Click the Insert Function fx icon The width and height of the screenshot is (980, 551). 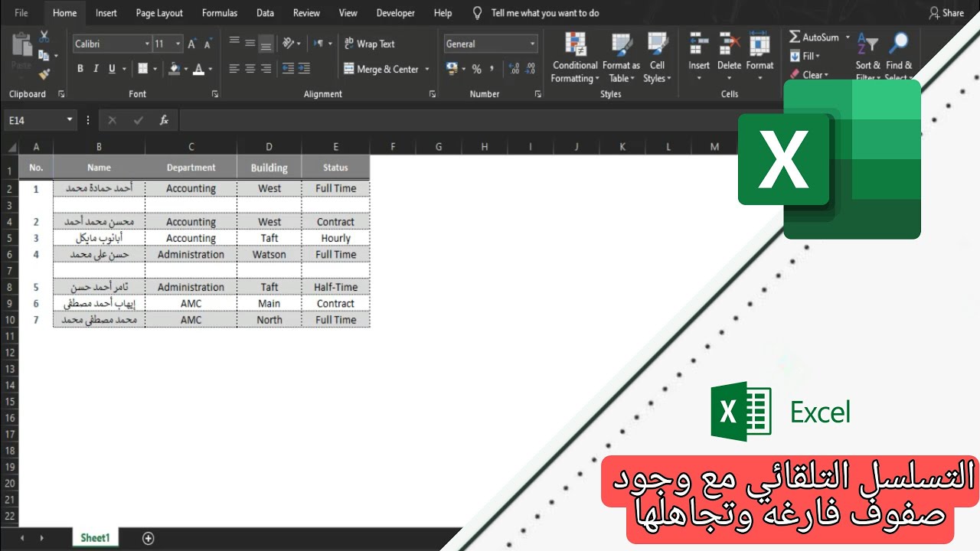click(x=164, y=120)
